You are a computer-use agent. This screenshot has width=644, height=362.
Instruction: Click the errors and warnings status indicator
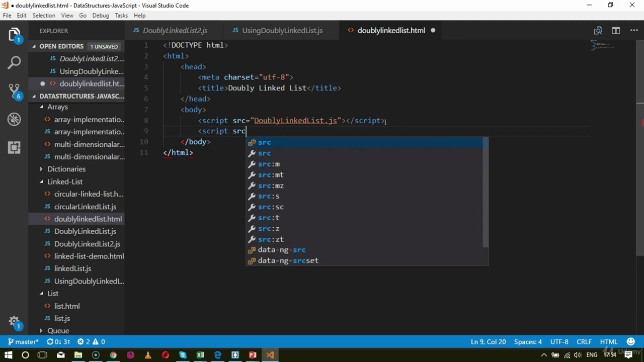point(91,342)
